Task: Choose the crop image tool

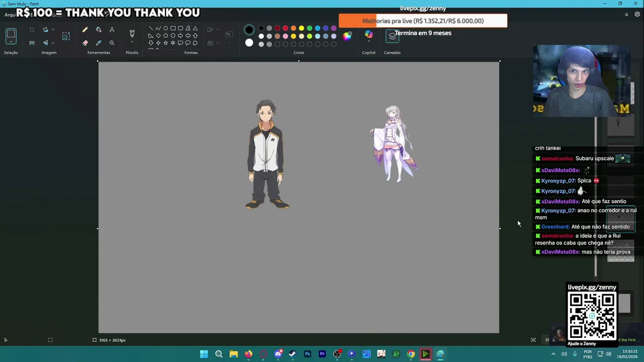Action: (32, 30)
